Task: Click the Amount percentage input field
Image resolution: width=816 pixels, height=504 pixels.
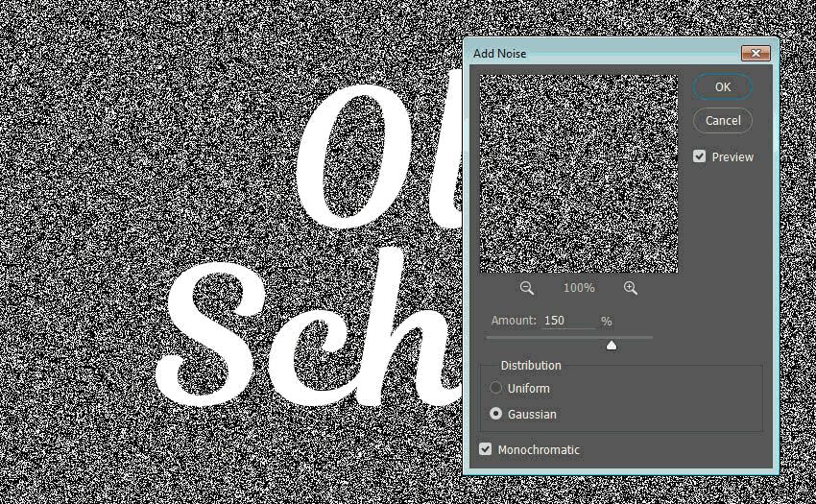Action: pyautogui.click(x=569, y=321)
